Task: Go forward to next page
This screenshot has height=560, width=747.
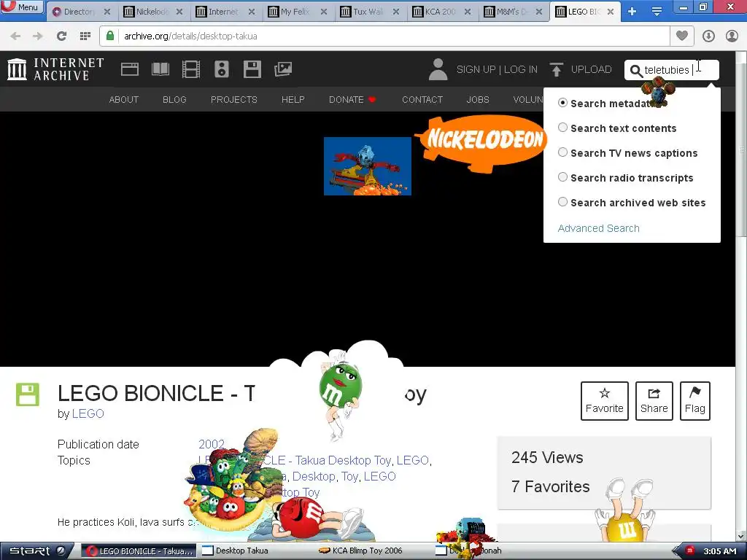Action: tap(38, 36)
